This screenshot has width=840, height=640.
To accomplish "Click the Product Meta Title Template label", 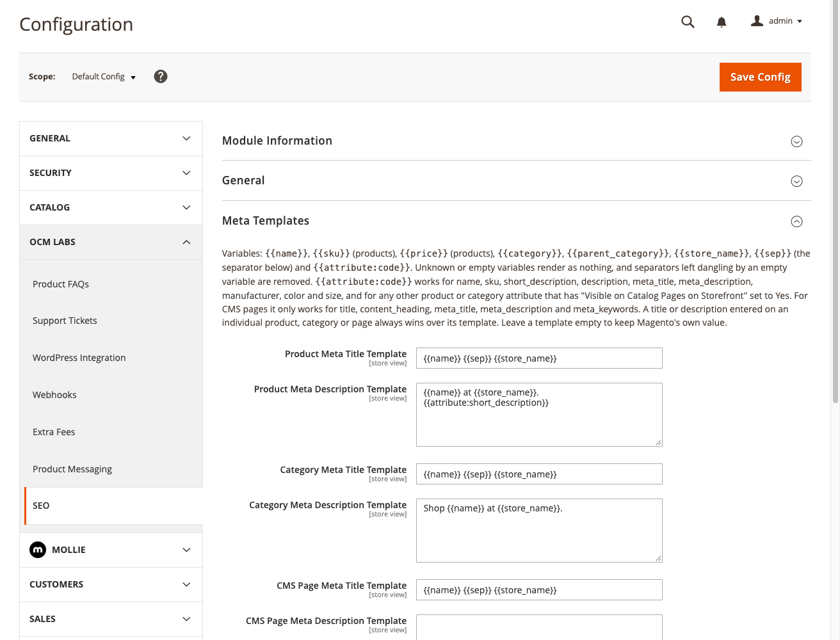I will tap(346, 354).
